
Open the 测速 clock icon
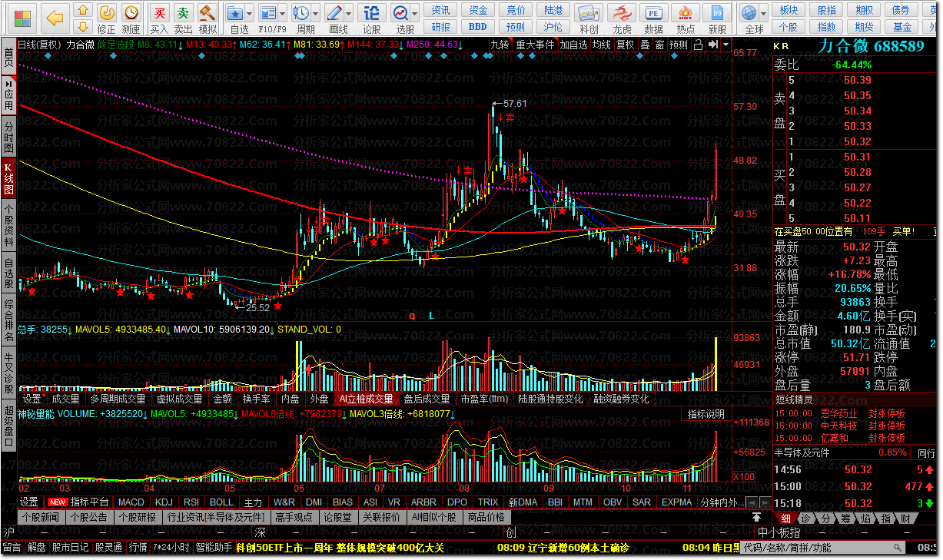click(x=131, y=12)
